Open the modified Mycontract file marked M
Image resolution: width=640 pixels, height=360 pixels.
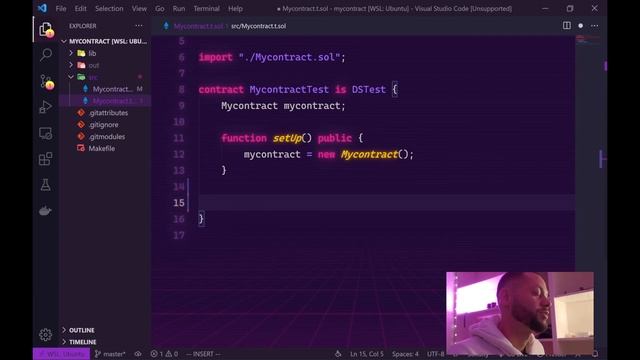[x=105, y=89]
